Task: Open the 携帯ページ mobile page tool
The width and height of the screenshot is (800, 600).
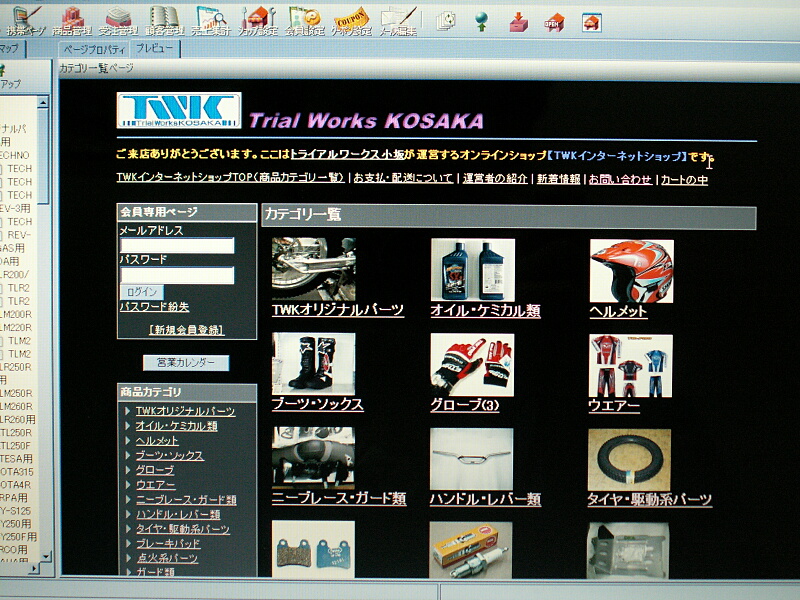Action: coord(24,20)
